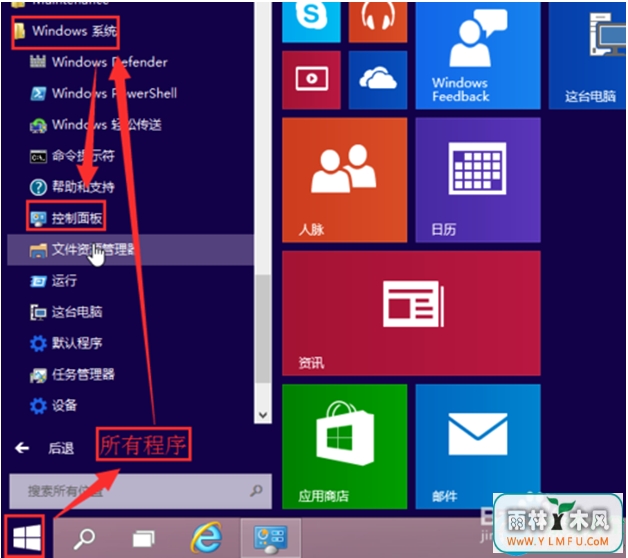Open the 邮件 mail tile

coord(473,446)
